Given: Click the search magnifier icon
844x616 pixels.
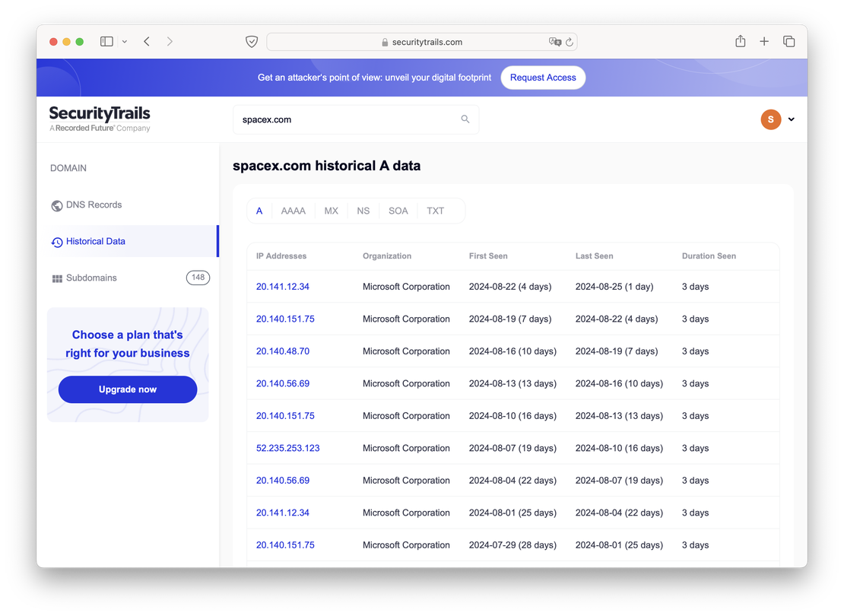Looking at the screenshot, I should [464, 119].
